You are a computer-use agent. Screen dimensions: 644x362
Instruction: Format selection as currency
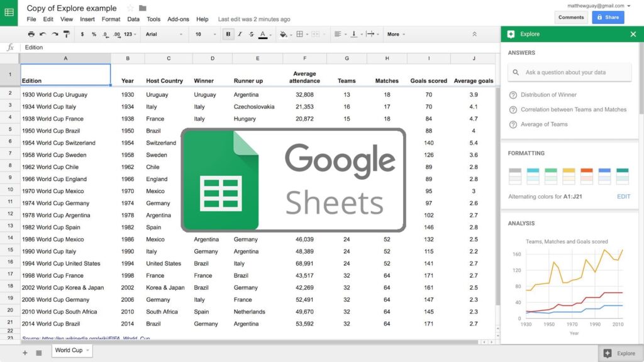tap(82, 34)
